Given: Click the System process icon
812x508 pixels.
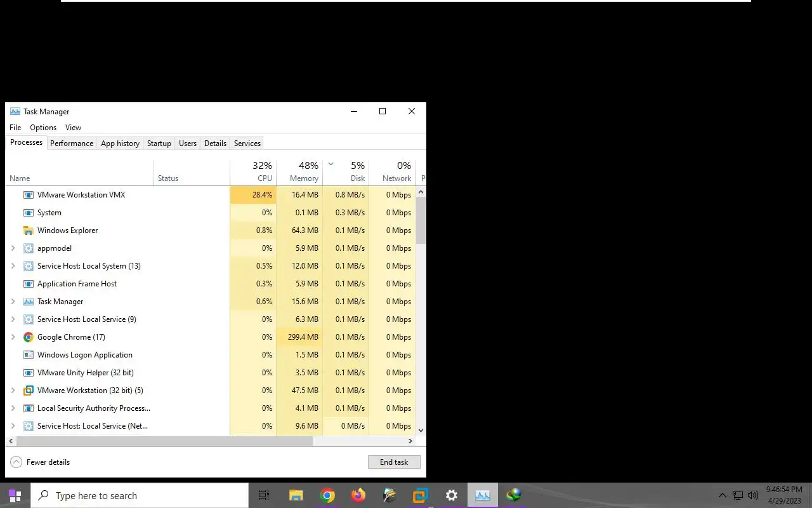Looking at the screenshot, I should pos(28,213).
